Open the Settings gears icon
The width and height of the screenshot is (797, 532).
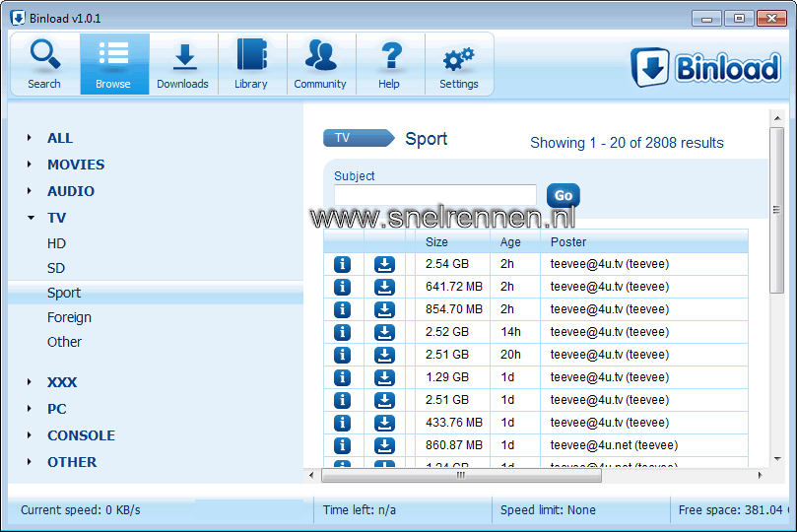458,60
